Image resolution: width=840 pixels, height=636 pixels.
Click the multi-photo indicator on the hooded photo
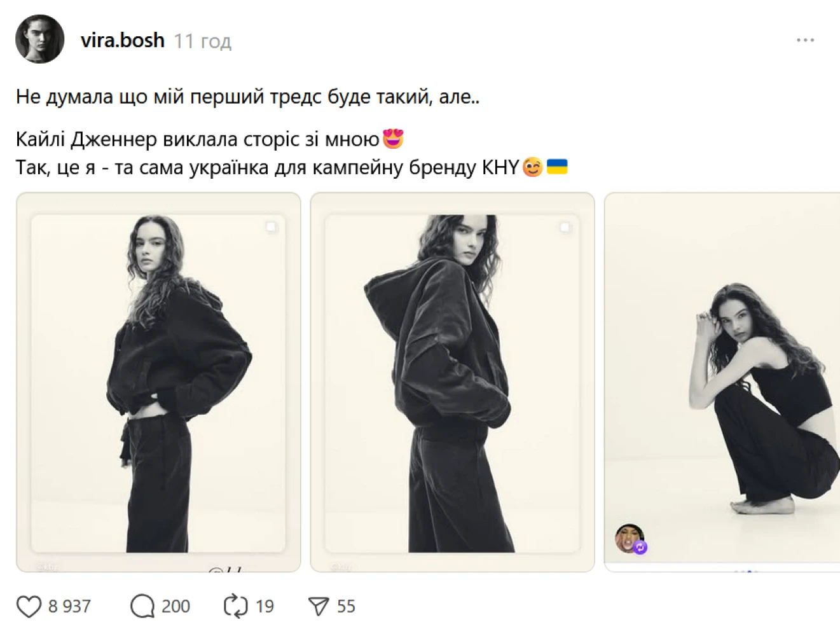[565, 227]
